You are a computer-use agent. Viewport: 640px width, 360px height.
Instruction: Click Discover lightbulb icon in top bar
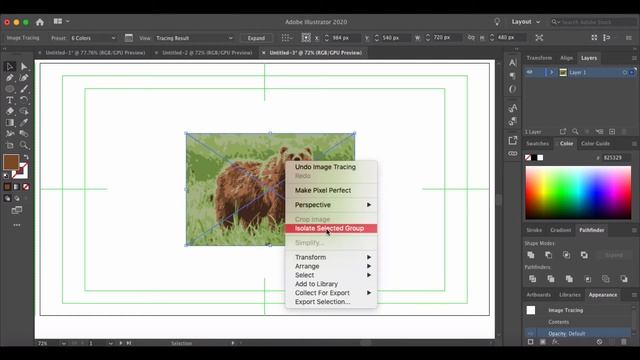pos(497,22)
